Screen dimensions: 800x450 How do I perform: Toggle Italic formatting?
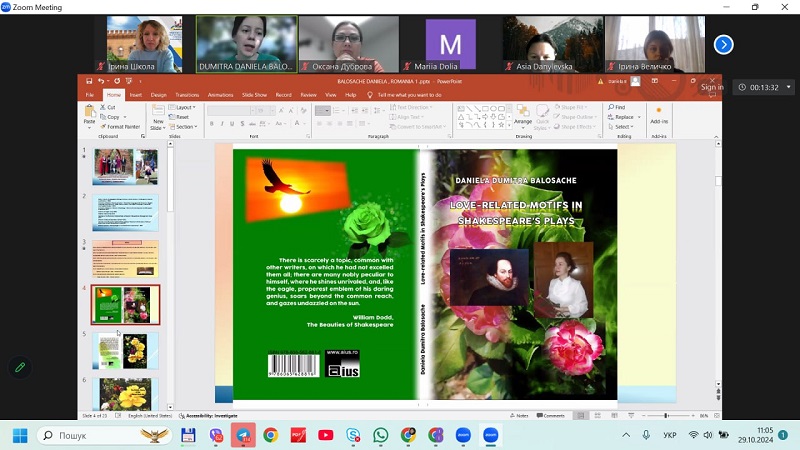[x=222, y=123]
